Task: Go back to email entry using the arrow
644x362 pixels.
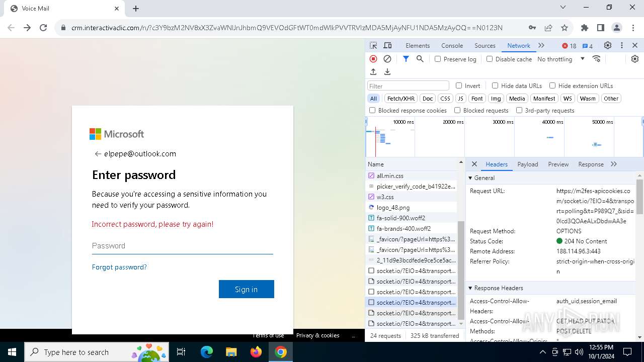Action: tap(98, 154)
